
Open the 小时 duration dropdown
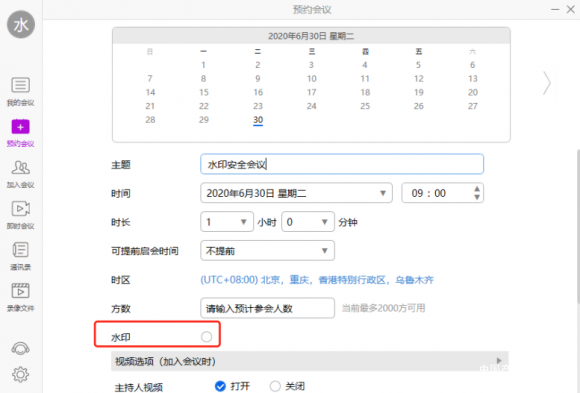[x=227, y=222]
